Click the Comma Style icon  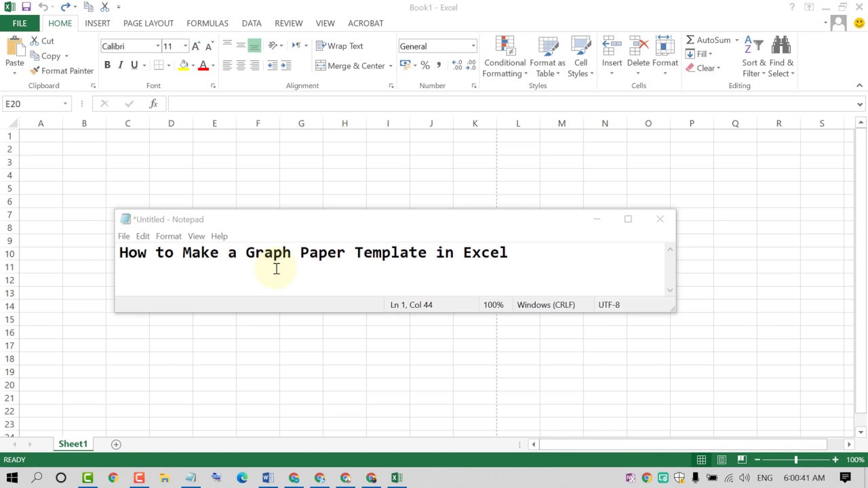[439, 65]
